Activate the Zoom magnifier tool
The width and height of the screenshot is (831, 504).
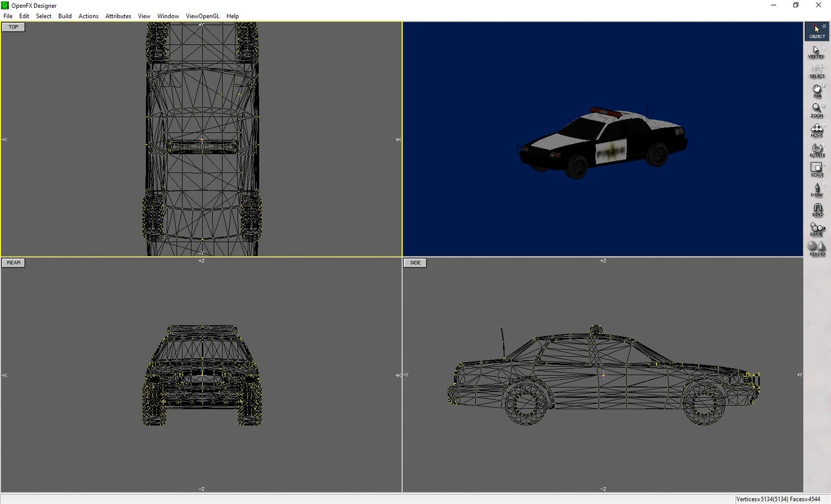pyautogui.click(x=816, y=111)
